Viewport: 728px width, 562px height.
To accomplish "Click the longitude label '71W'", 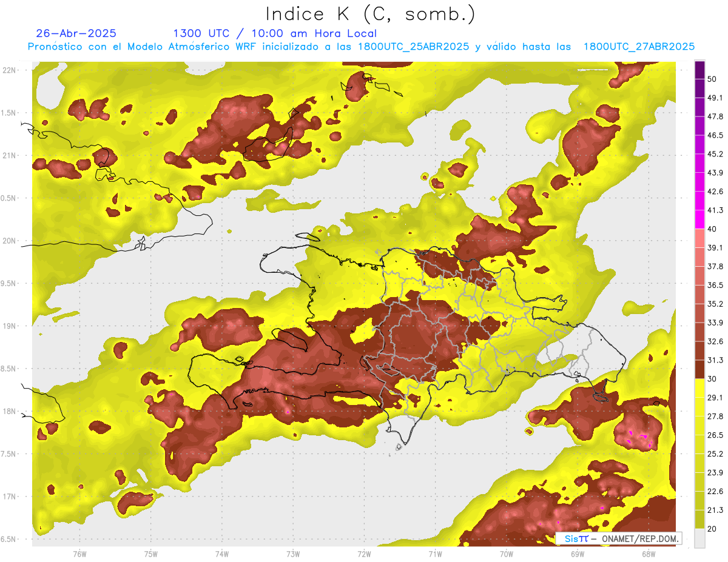I will (435, 554).
